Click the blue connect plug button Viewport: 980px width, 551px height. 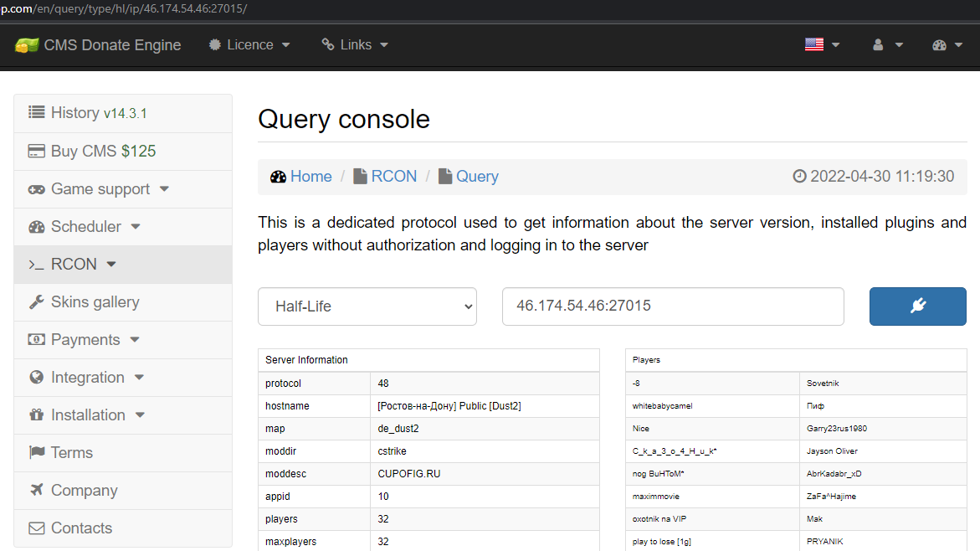click(917, 306)
